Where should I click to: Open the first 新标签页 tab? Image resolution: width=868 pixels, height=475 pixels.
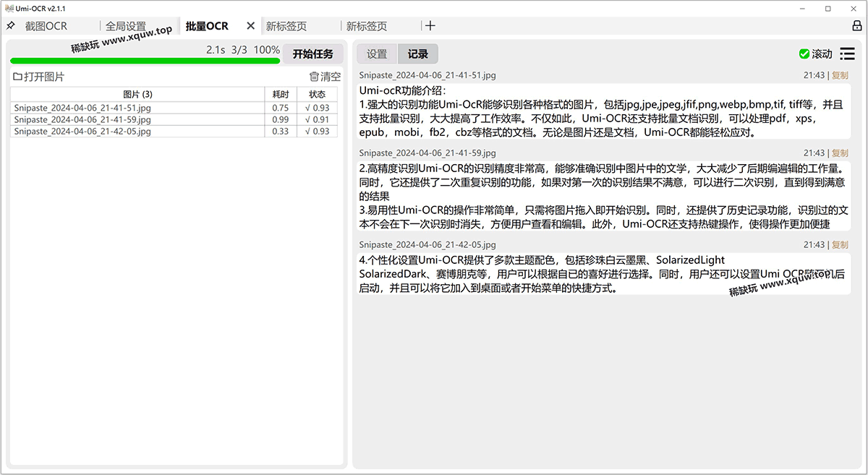tap(286, 26)
